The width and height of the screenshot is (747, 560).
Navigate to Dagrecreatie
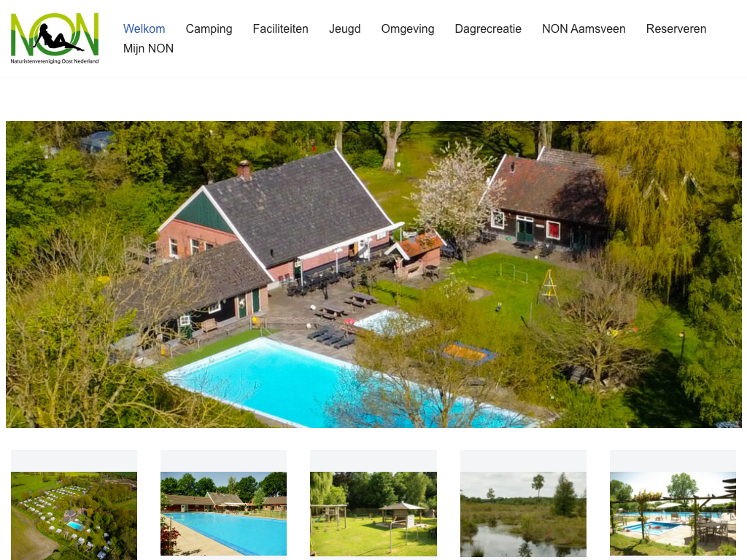tap(488, 28)
